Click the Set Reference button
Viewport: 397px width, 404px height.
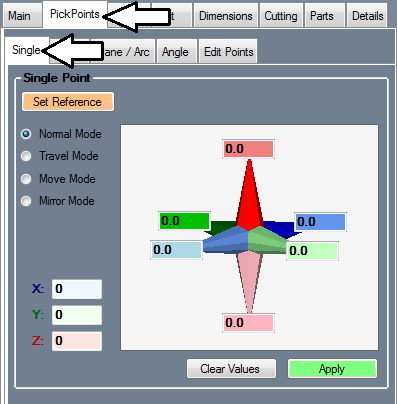(68, 102)
